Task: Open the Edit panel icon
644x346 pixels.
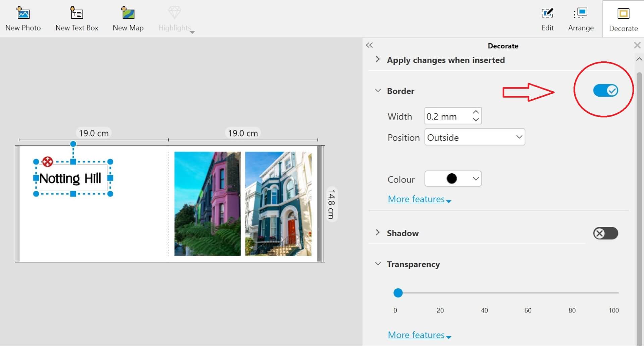Action: tap(547, 13)
